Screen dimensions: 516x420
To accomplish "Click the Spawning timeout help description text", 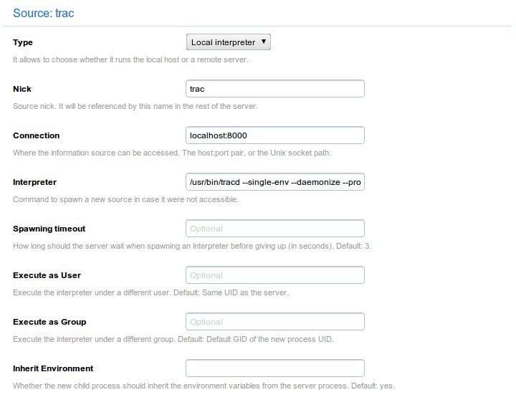I will point(191,246).
